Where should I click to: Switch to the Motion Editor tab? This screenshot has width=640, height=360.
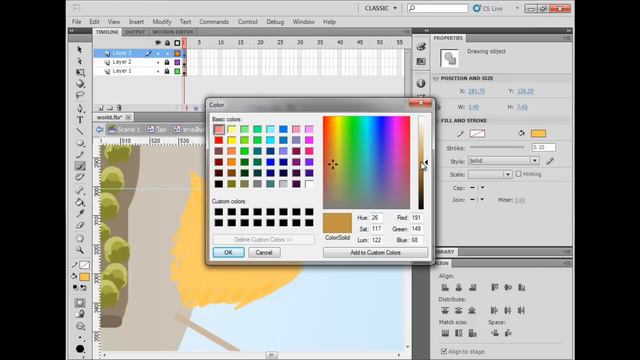click(x=173, y=32)
